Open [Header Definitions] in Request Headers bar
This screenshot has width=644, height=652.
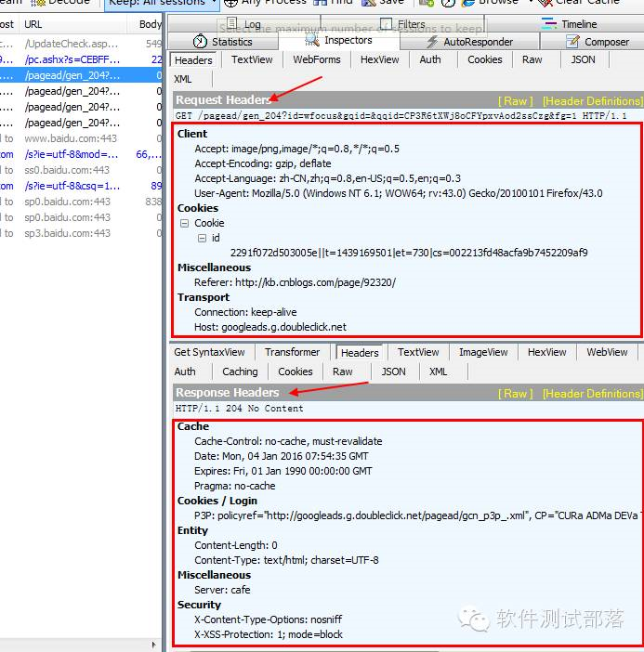593,101
